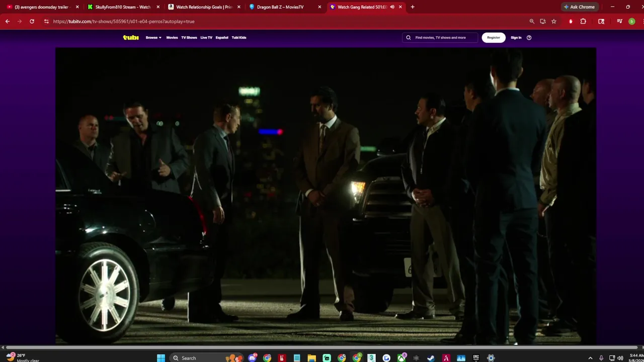This screenshot has height=362, width=644.
Task: View site information icon in address bar
Action: click(x=46, y=22)
